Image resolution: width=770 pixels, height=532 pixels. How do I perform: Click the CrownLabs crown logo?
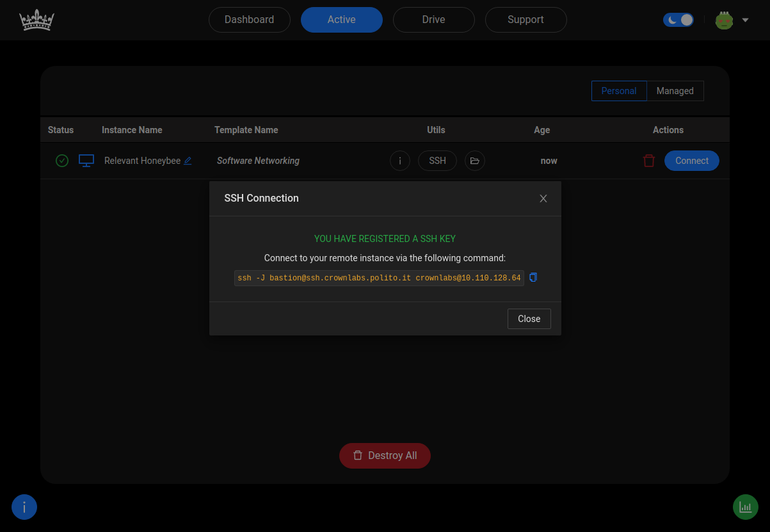36,20
